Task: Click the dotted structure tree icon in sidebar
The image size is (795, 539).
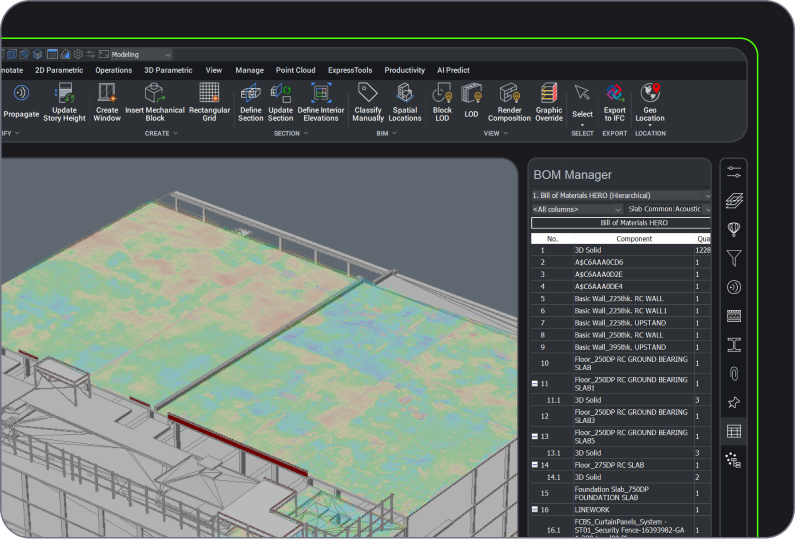Action: tap(733, 460)
